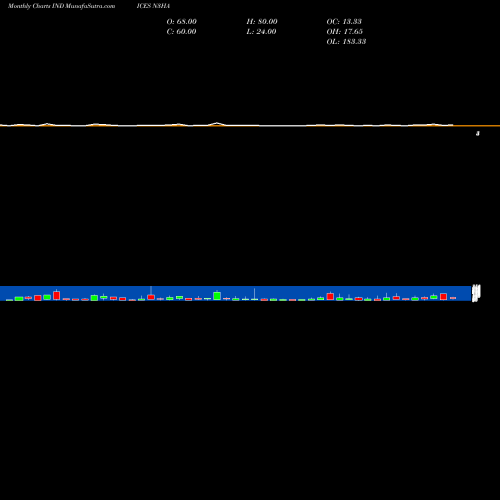Screen dimensions: 500x500
Task: Click the small axis label below the orange line
Action: pyautogui.click(x=478, y=133)
